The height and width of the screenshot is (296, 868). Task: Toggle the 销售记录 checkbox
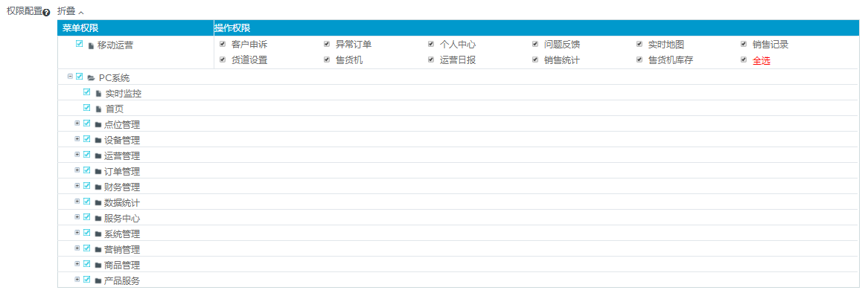tap(744, 44)
